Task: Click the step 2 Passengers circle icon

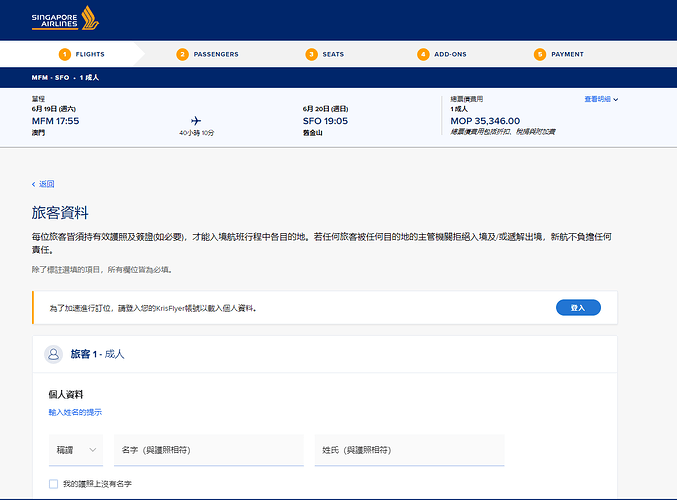Action: [x=182, y=54]
